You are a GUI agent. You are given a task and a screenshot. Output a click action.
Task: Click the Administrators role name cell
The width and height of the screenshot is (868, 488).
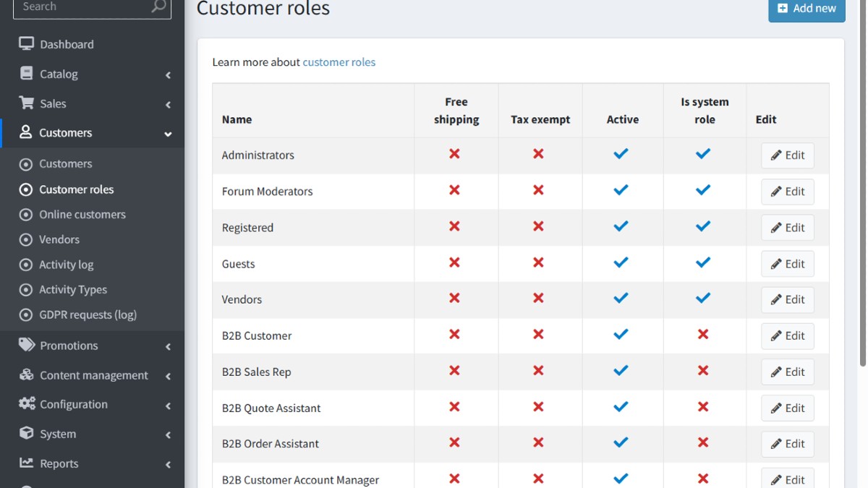coord(313,155)
